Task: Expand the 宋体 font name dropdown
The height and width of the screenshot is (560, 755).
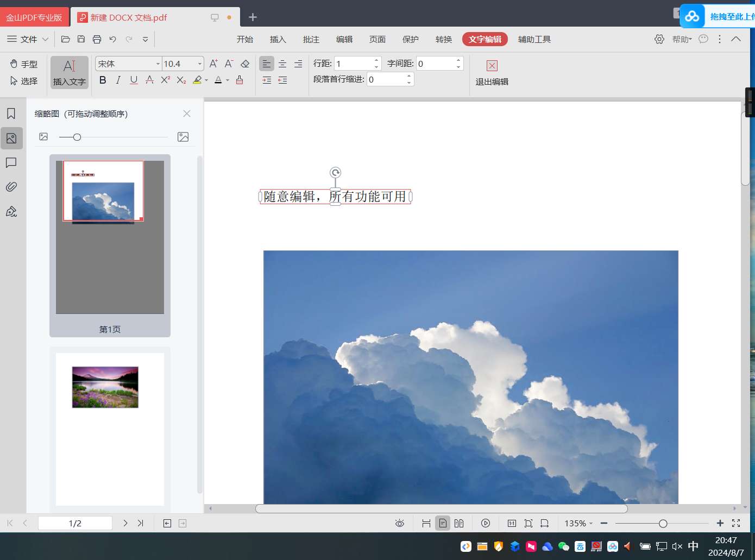Action: pos(158,64)
